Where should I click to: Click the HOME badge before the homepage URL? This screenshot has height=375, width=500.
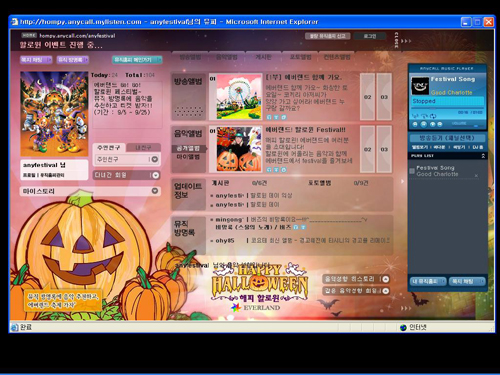click(x=29, y=35)
